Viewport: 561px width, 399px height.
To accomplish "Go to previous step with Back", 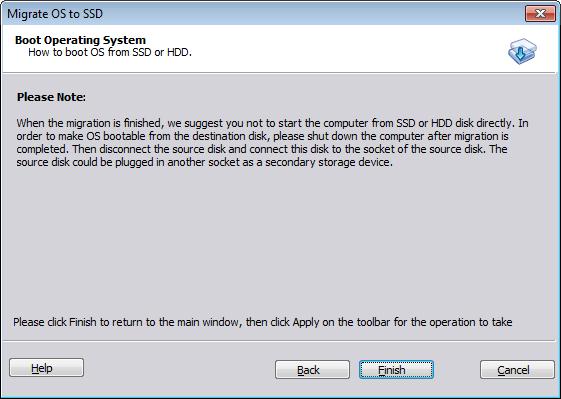I will [x=312, y=370].
